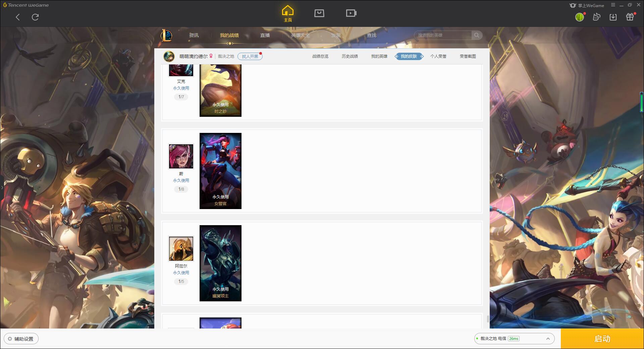Open the 查找 nav tab
The image size is (644, 349).
[x=372, y=35]
